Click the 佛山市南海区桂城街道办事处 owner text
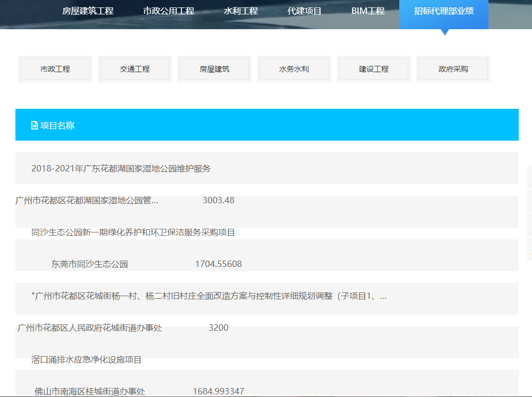Viewport: 532px width, 397px height. point(90,392)
